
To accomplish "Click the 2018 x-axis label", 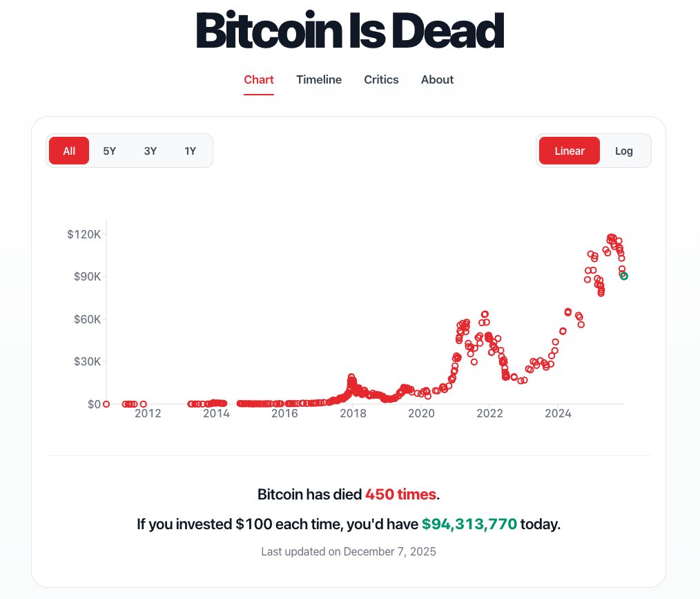I will (x=353, y=414).
